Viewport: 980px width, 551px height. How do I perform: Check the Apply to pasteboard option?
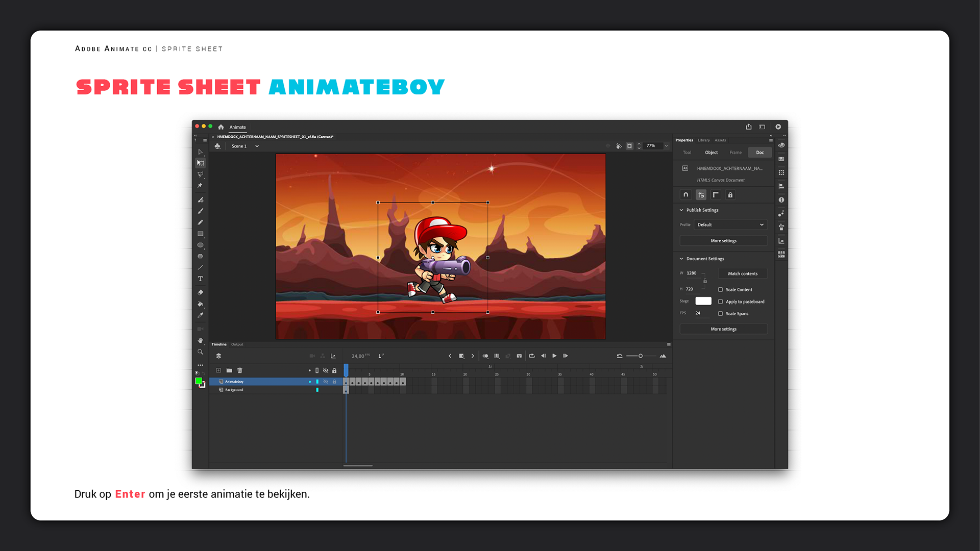[x=721, y=302]
